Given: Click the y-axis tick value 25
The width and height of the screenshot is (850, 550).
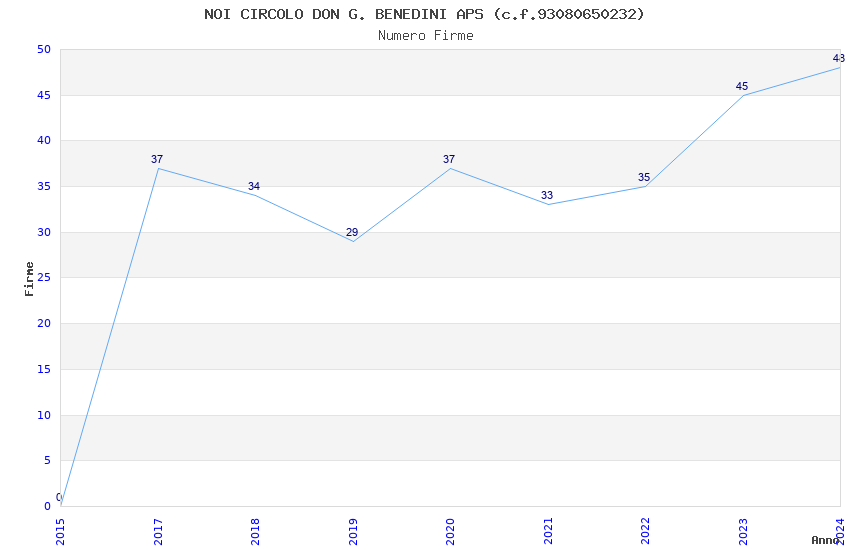Looking at the screenshot, I should click(x=44, y=277).
